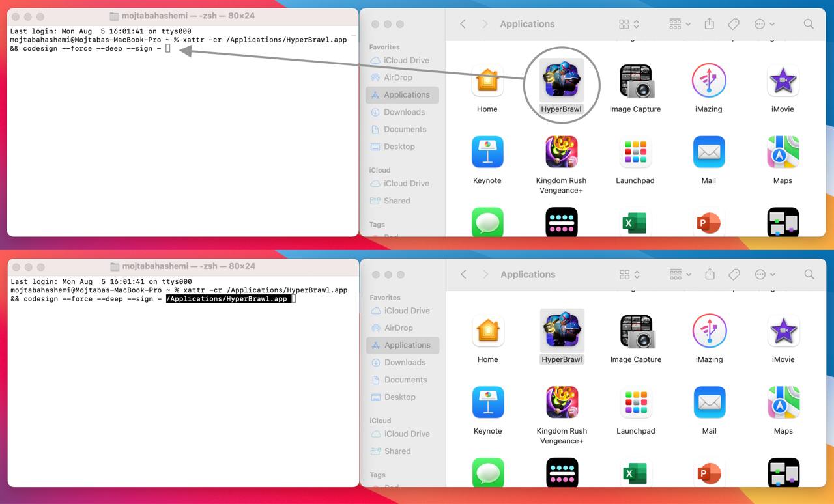
Task: Select iMazing app in upper Finder
Action: click(x=708, y=81)
